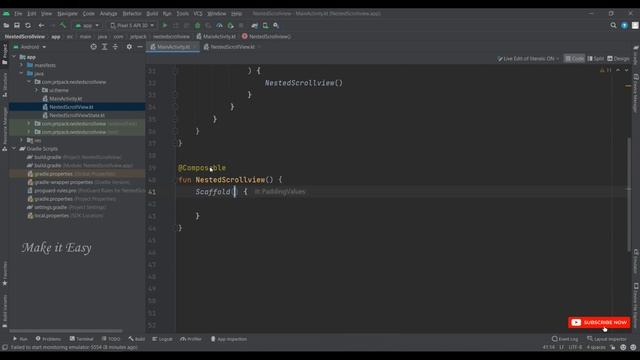Click the Make Project hammer icon
The height and width of the screenshot is (360, 640).
pos(63,25)
